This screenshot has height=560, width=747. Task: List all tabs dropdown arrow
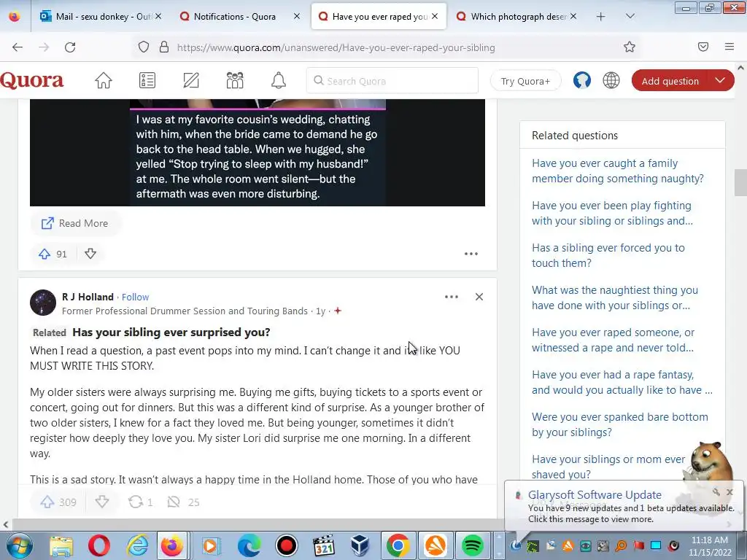pyautogui.click(x=630, y=16)
